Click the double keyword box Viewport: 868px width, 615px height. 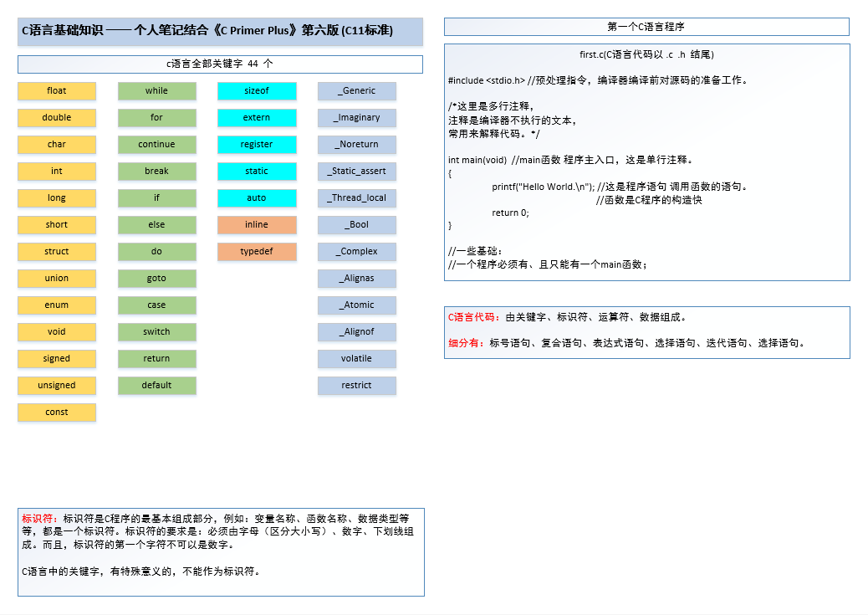(57, 117)
